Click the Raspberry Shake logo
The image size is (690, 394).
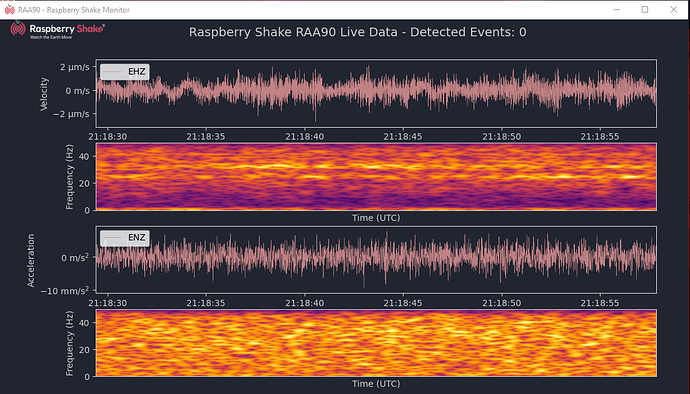pos(57,30)
